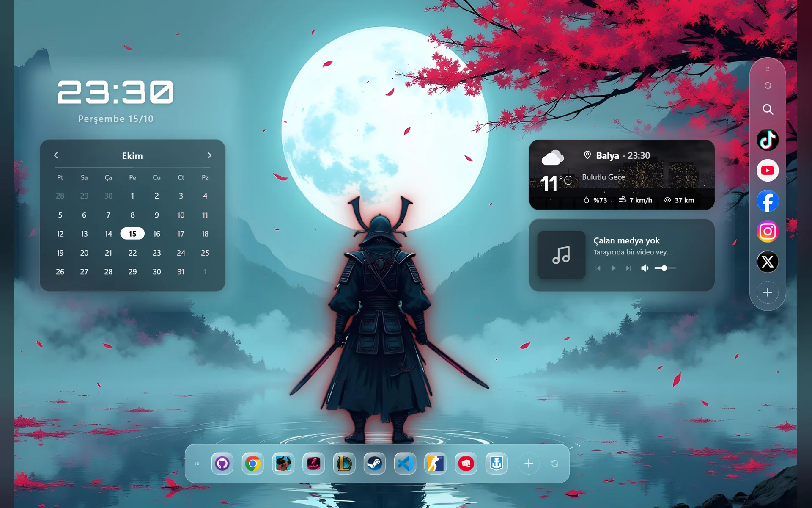Go to next month in calendar

pos(209,155)
